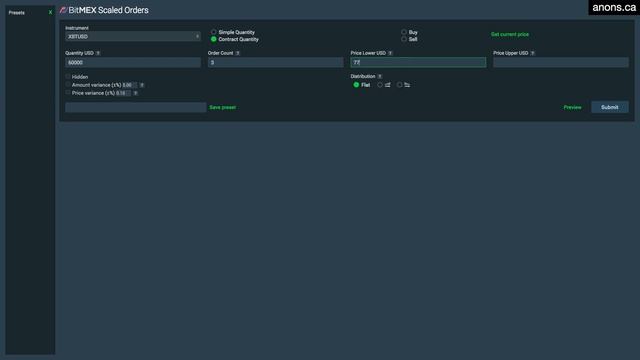This screenshot has height=360, width=640.
Task: Open the Price Lower USD help icon
Action: 390,53
